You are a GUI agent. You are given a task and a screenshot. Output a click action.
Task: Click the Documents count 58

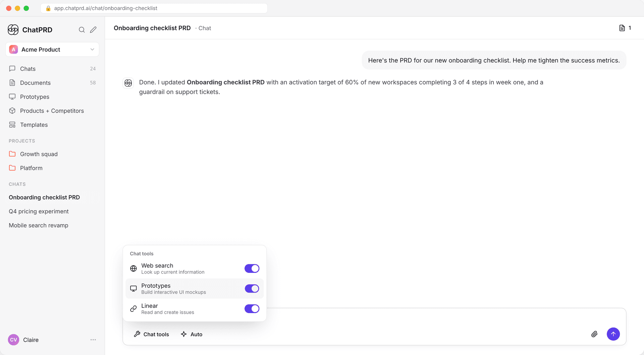click(93, 83)
